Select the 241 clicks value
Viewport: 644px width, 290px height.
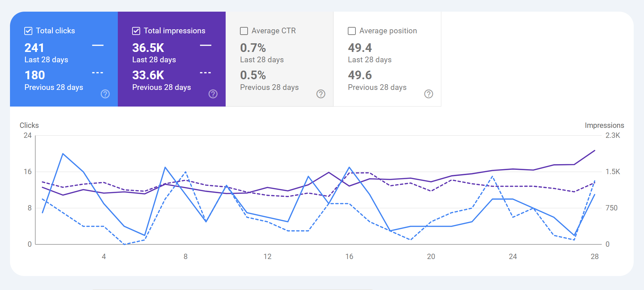tap(34, 48)
